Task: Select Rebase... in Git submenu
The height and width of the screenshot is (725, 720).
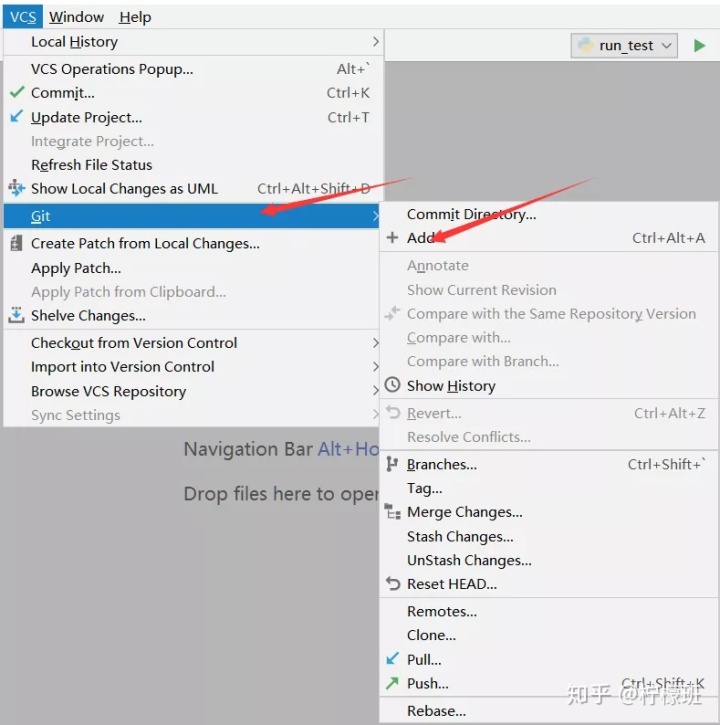Action: click(549, 710)
